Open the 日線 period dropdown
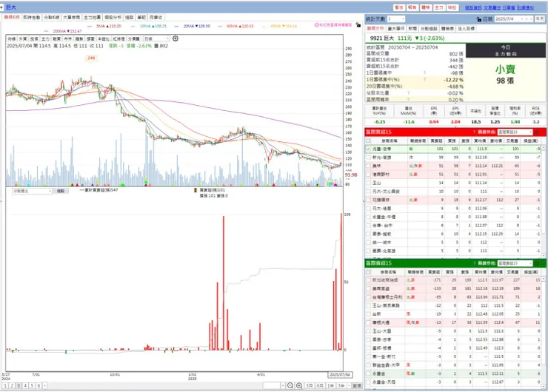Viewport: 548px width, 392px height. (156, 38)
